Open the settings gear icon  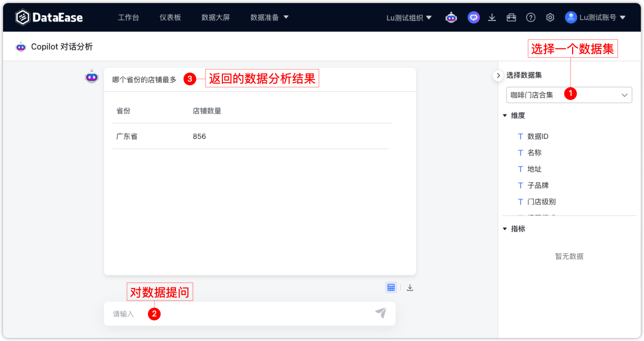550,17
